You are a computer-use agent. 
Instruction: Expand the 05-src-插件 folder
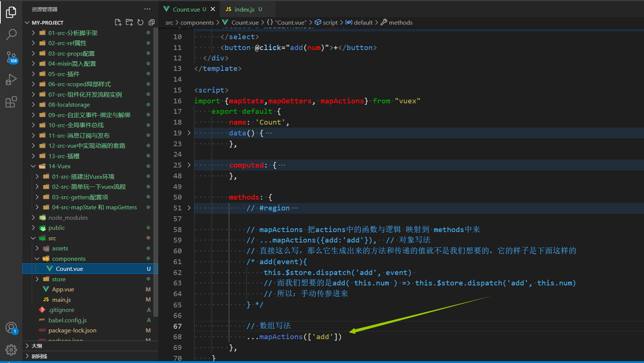tap(34, 74)
